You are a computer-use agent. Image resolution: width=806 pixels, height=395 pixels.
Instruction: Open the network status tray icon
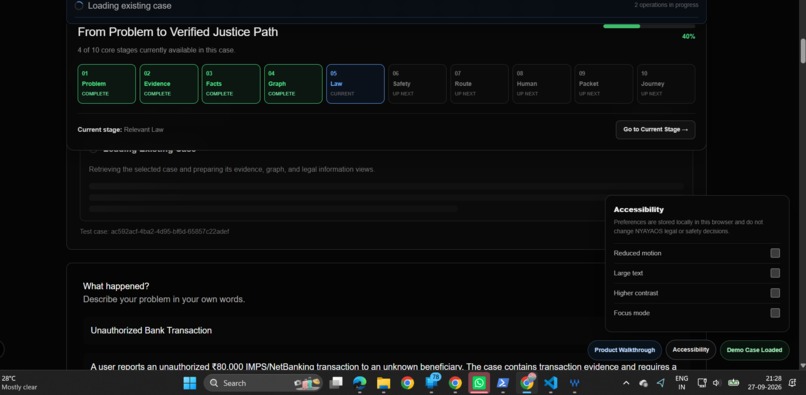702,383
